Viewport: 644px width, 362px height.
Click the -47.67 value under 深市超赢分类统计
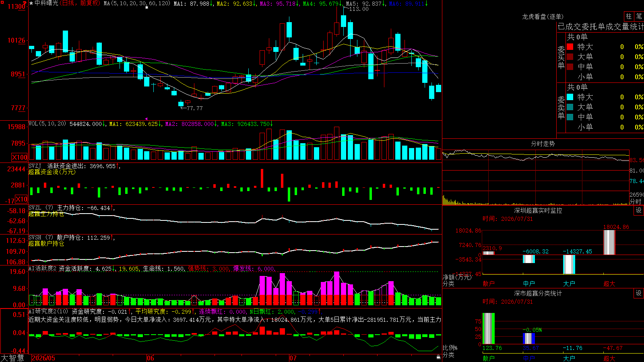[613, 348]
